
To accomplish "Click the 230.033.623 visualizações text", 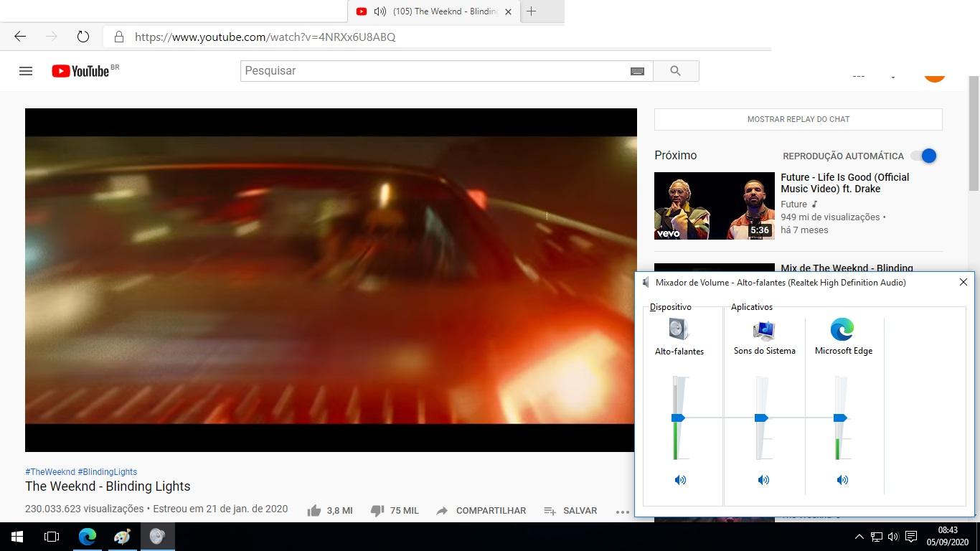I will tap(85, 509).
